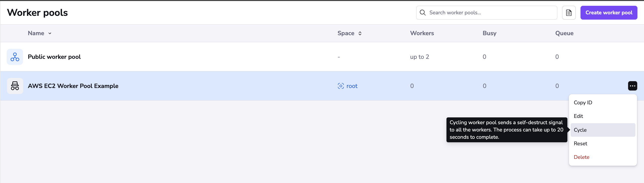The width and height of the screenshot is (644, 183).
Task: Click the Queue column header
Action: click(564, 33)
